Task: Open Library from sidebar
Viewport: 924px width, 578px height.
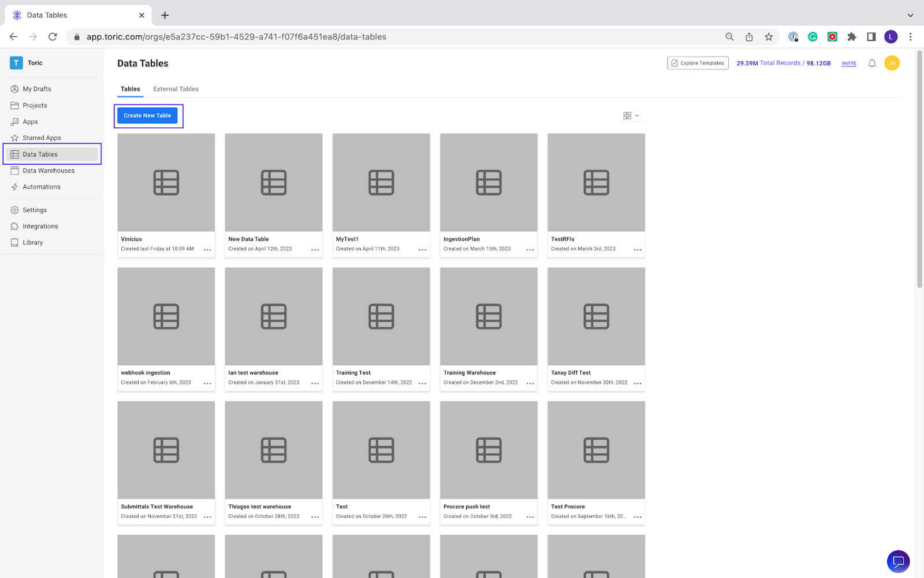Action: [33, 242]
